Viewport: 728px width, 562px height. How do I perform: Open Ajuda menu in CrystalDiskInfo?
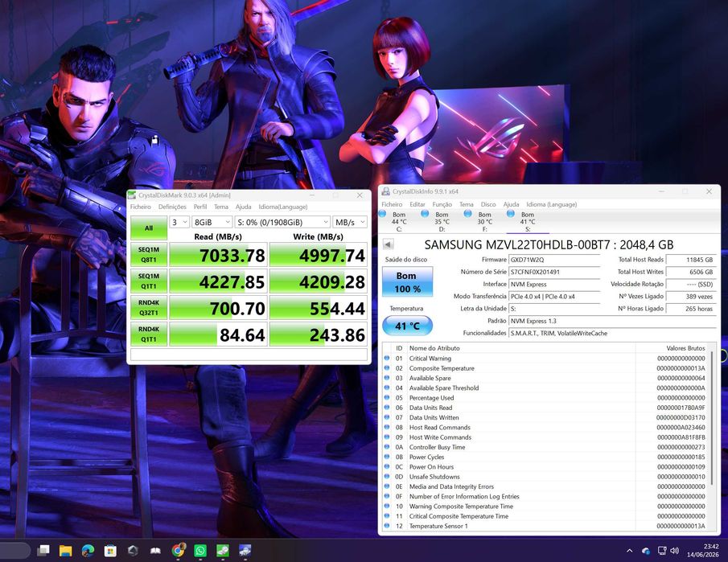click(x=511, y=205)
